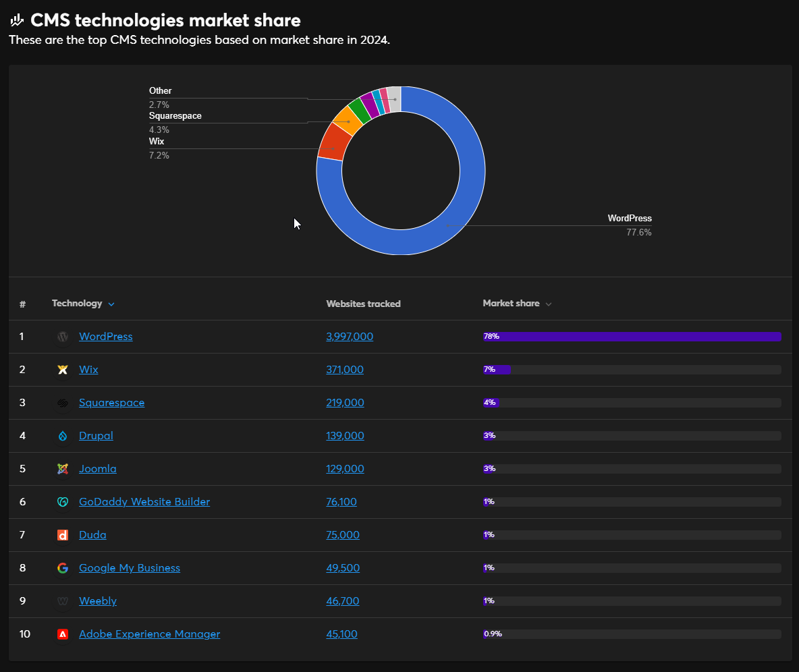Click the orange Squarespace donut segment
Viewport: 799px width, 672px height.
tap(348, 120)
